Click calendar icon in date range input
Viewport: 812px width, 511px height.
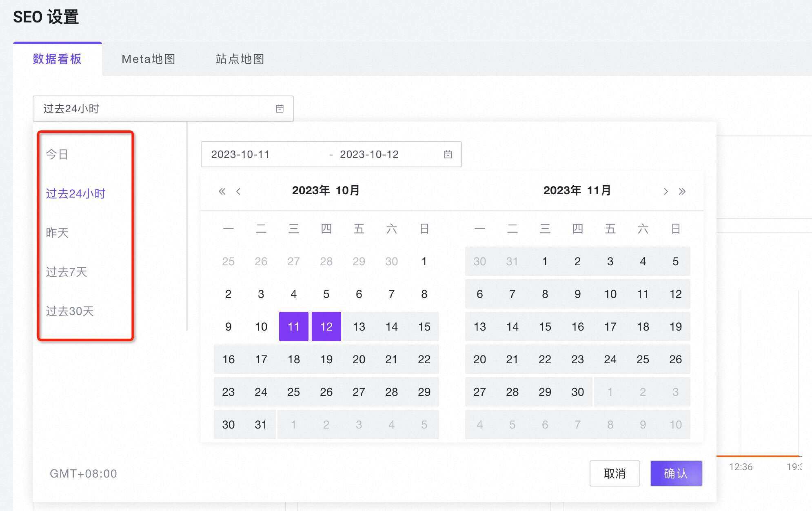pyautogui.click(x=448, y=154)
